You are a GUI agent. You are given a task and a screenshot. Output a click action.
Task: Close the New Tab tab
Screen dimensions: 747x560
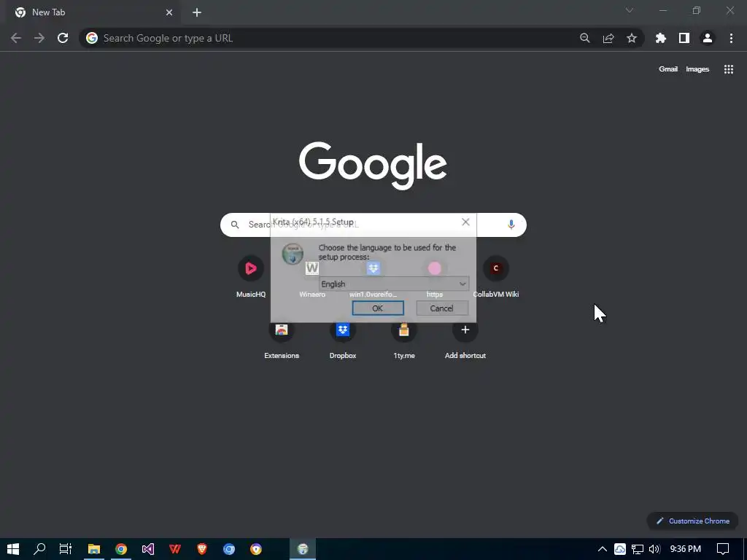(169, 12)
